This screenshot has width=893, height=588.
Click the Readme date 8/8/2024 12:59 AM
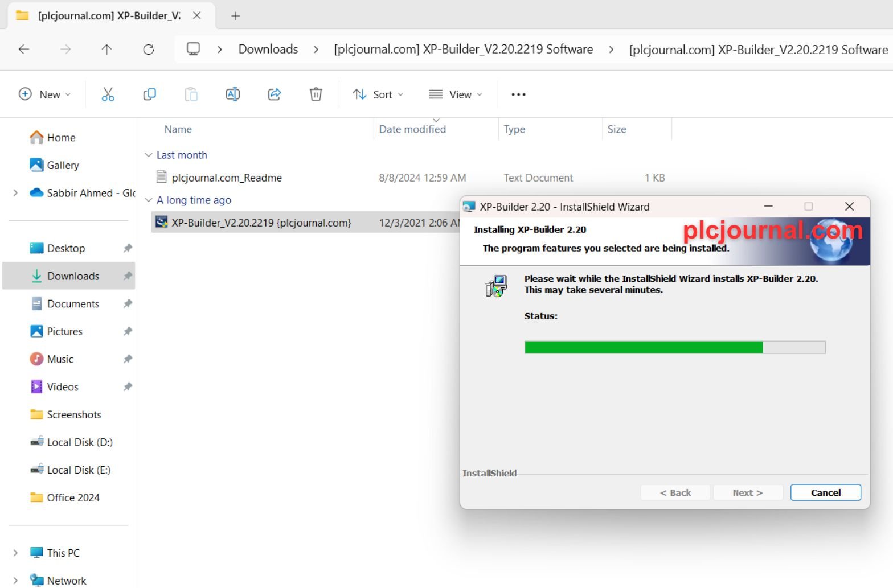click(423, 178)
